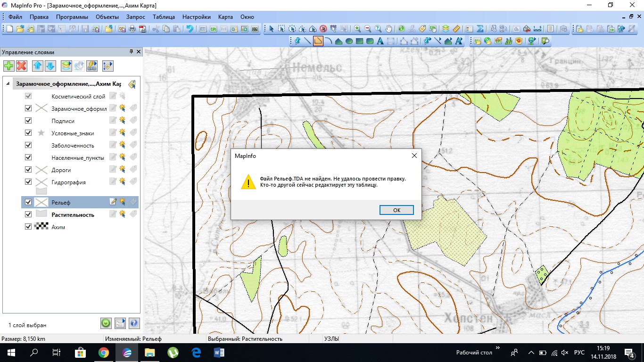Image resolution: width=644 pixels, height=362 pixels.
Task: Toggle visibility of Условные_знаки layer
Action: [28, 133]
